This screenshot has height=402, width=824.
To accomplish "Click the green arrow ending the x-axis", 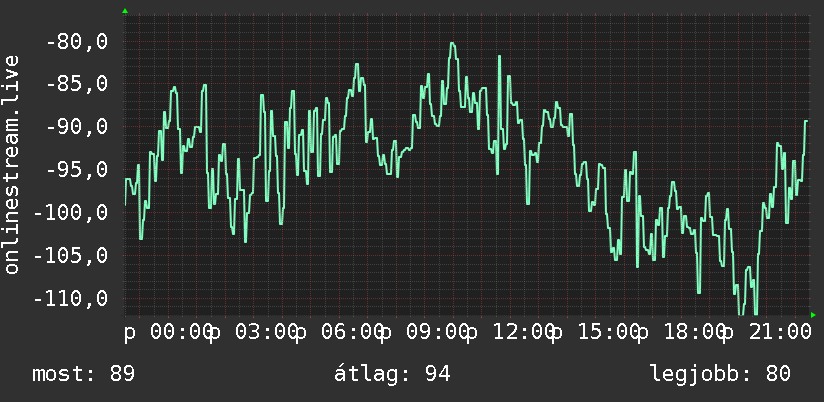I will pyautogui.click(x=813, y=315).
